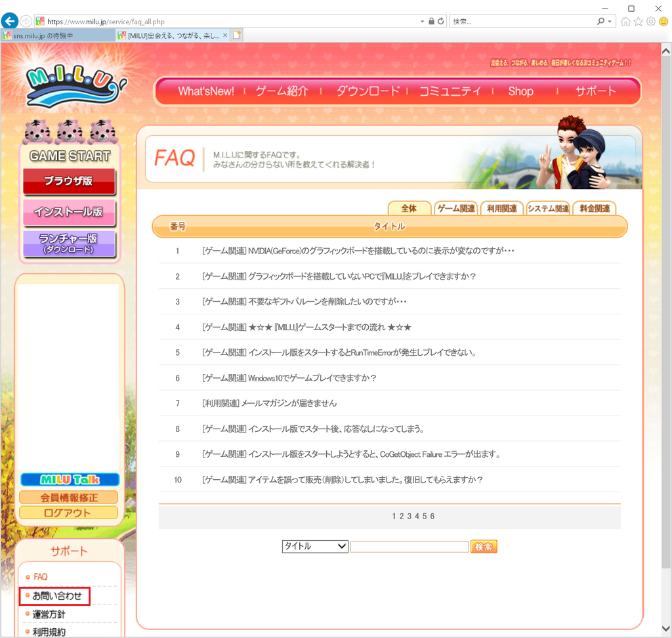Click the smiley feedback icon
The image size is (672, 638).
[663, 22]
